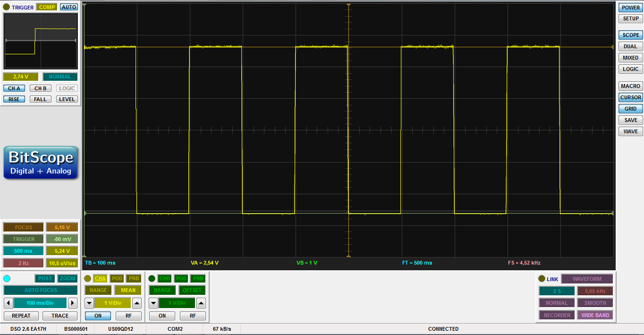The width and height of the screenshot is (644, 335).
Task: Open the WAVE generator panel
Action: [x=630, y=131]
